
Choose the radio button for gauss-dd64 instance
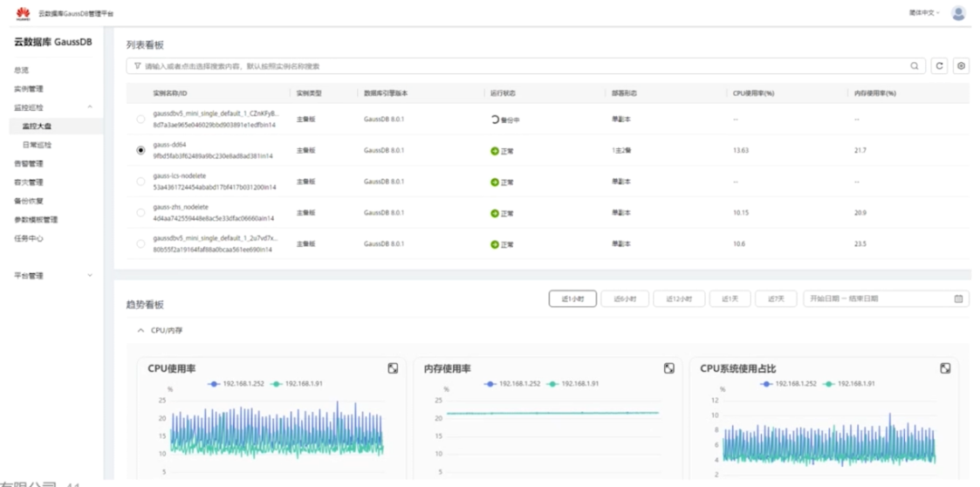(x=140, y=150)
